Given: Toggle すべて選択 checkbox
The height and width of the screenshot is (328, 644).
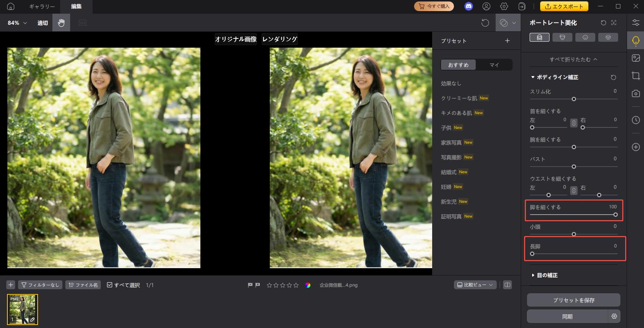Looking at the screenshot, I should pos(110,285).
